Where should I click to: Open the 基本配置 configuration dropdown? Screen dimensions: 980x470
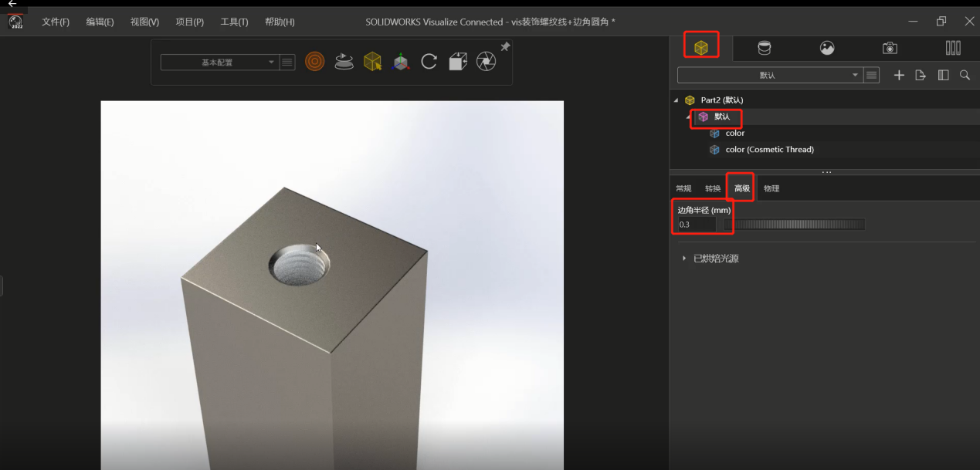point(218,63)
